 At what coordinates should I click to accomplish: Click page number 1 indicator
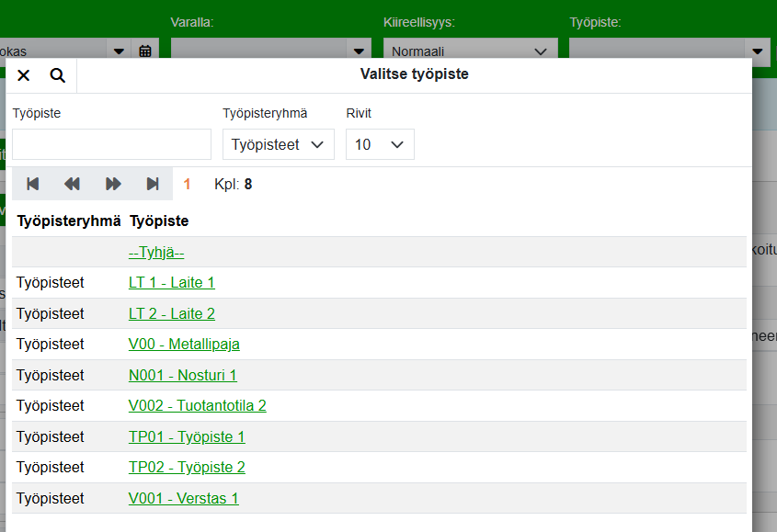pyautogui.click(x=187, y=184)
